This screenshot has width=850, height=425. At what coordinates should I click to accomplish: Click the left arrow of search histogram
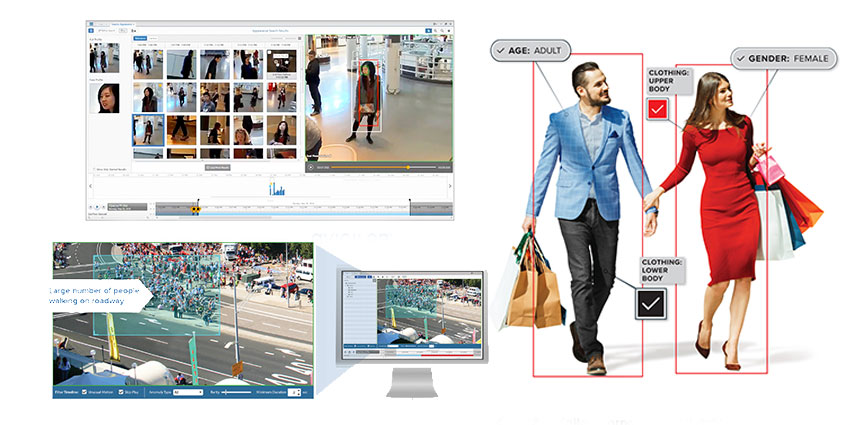pyautogui.click(x=91, y=186)
